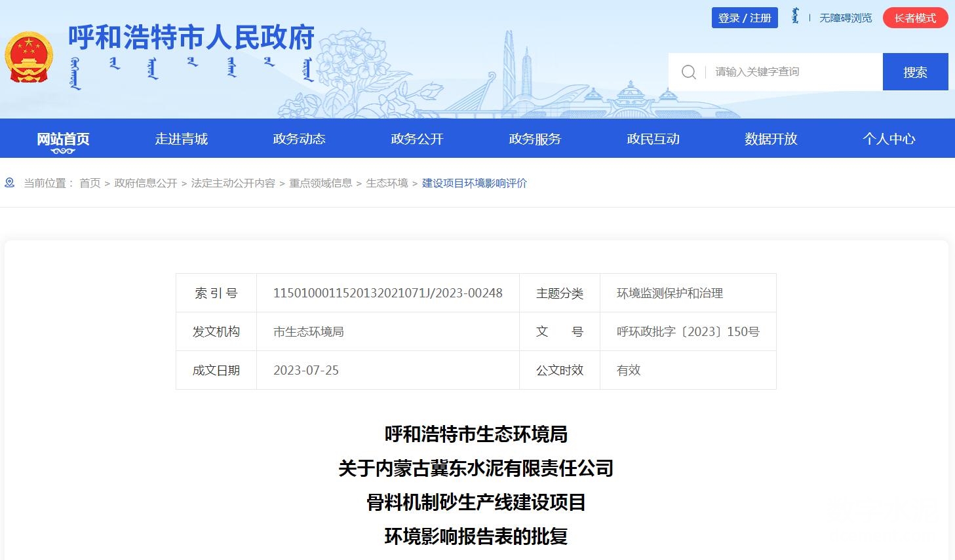Switch to Mongolian language version icon
Image resolution: width=955 pixels, height=560 pixels.
(x=795, y=17)
